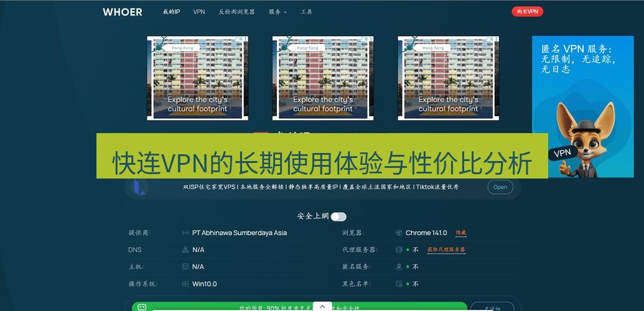Image resolution: width=644 pixels, height=311 pixels.
Task: Click the smiley face icon on green bar
Action: pos(142,307)
